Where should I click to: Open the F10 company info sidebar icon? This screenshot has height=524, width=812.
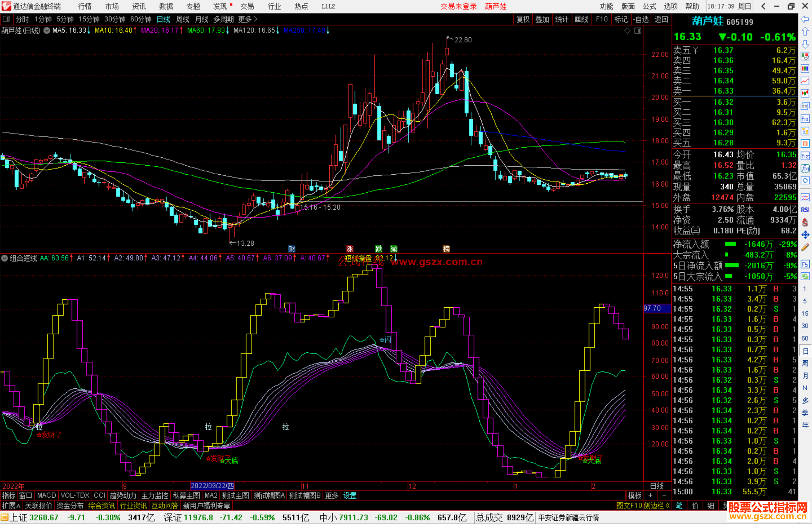[x=805, y=119]
